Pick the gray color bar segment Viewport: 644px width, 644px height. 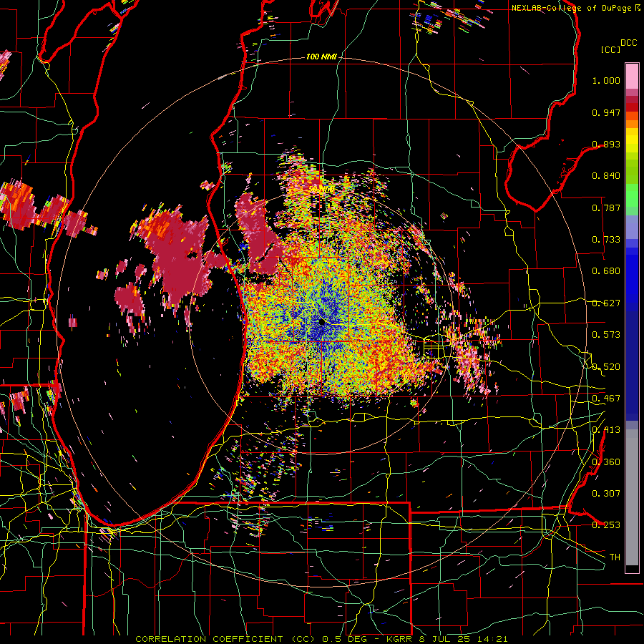632,497
